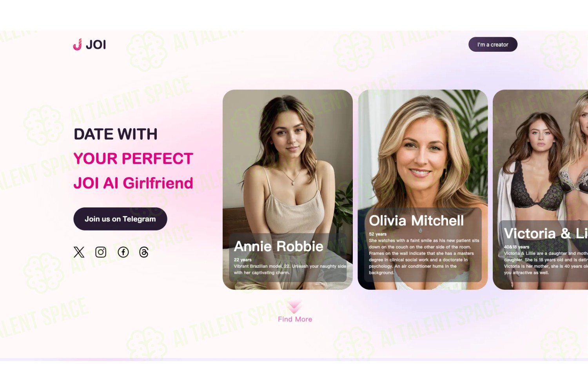Select the Victoria & Lillie profile card
The height and width of the screenshot is (392, 588).
[540, 190]
